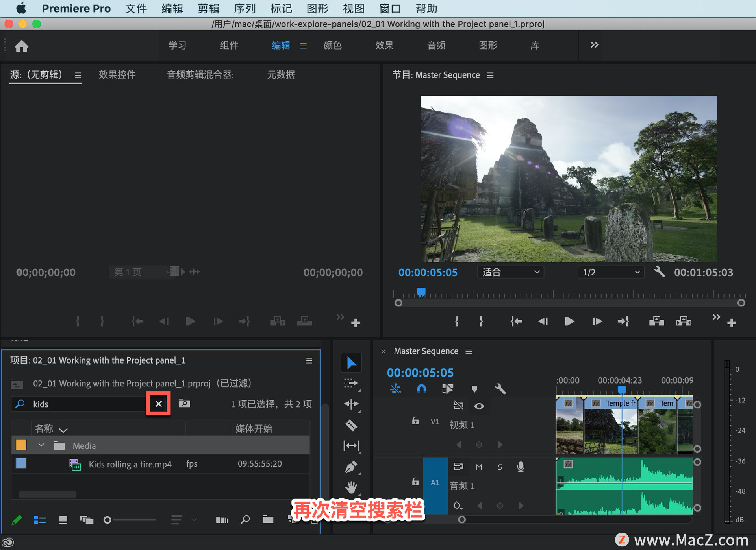The image size is (756, 550).
Task: Select the Slip tool
Action: tap(351, 446)
